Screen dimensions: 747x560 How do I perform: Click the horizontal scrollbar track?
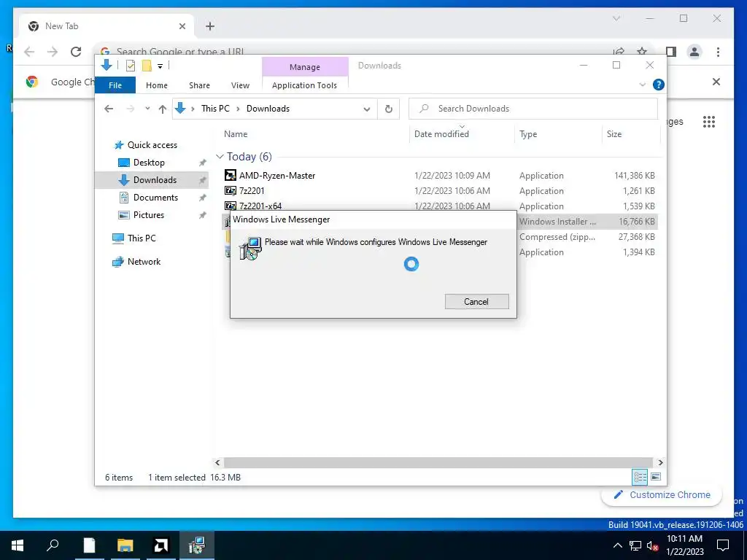(438, 462)
